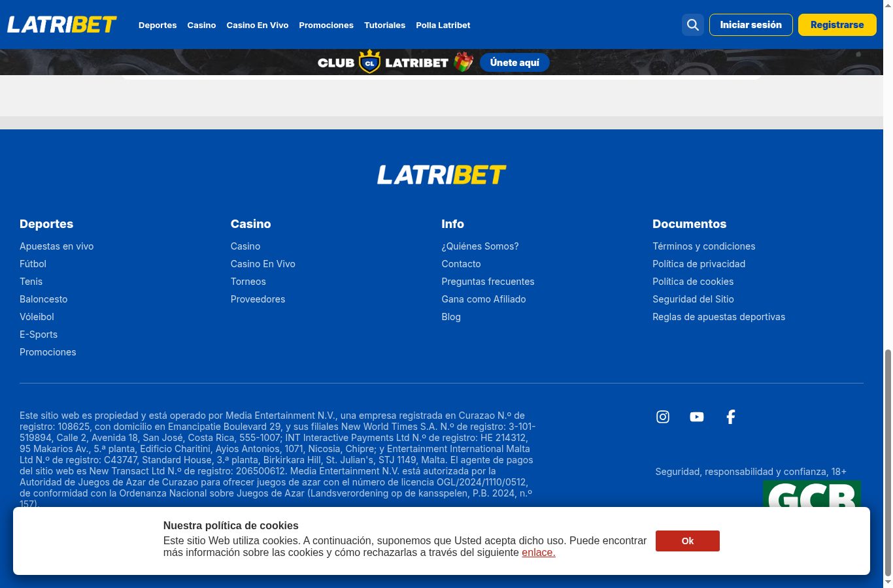Open Gana como Afiliado footer link
This screenshot has width=893, height=588.
484,299
